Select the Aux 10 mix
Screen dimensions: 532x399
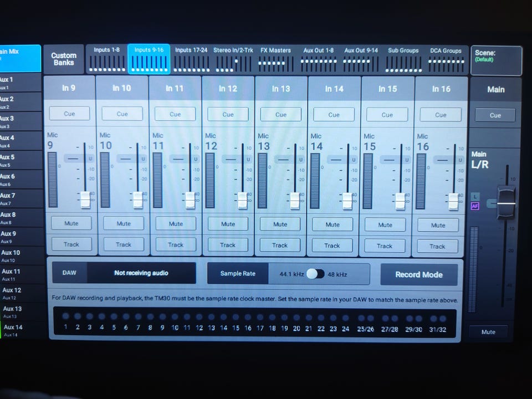[x=22, y=255]
